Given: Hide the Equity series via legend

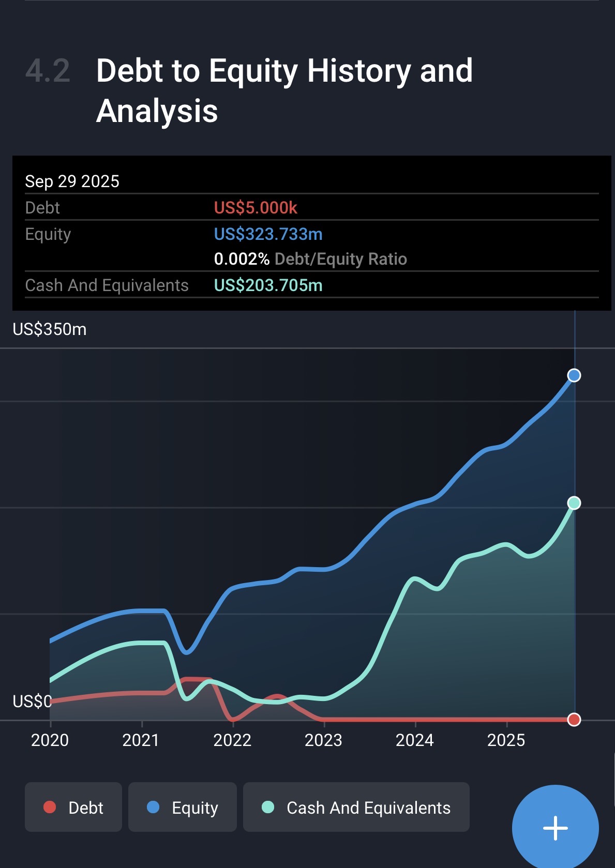Looking at the screenshot, I should [x=182, y=807].
